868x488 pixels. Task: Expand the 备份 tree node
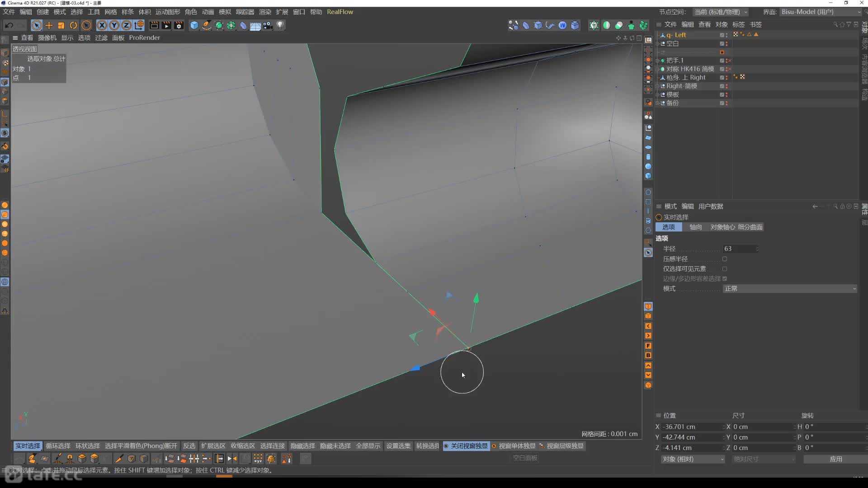658,103
